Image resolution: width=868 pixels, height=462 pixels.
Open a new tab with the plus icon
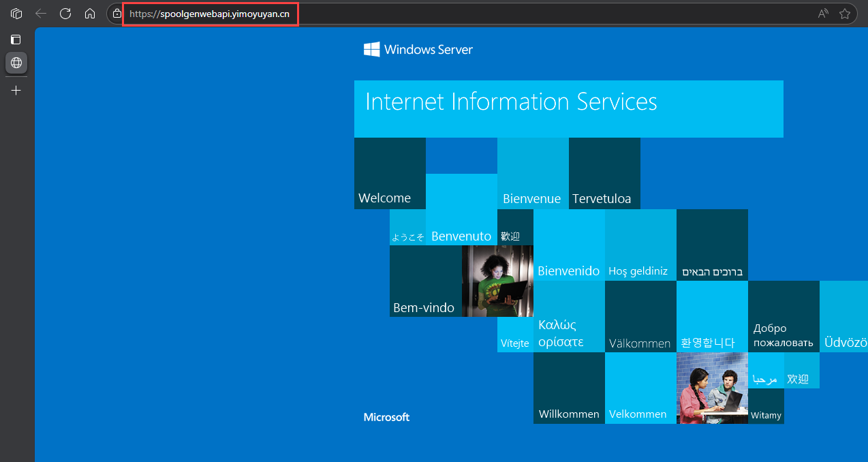point(16,90)
